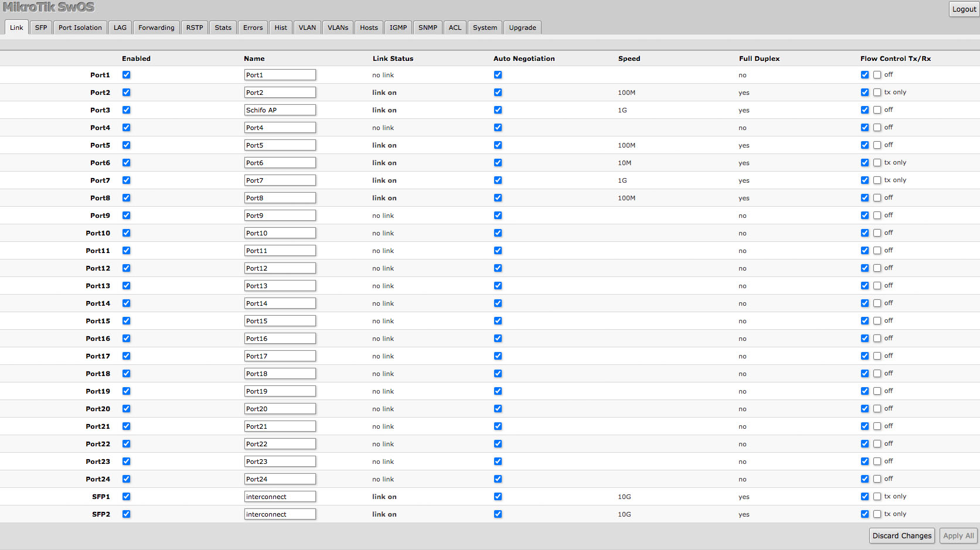980x550 pixels.
Task: Open the IGMP tab
Action: (x=399, y=28)
